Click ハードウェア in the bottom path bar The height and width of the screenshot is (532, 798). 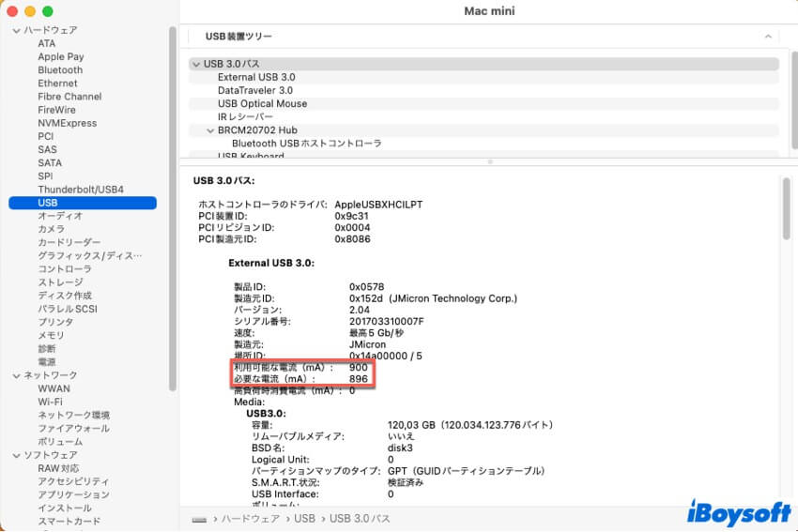(x=251, y=519)
